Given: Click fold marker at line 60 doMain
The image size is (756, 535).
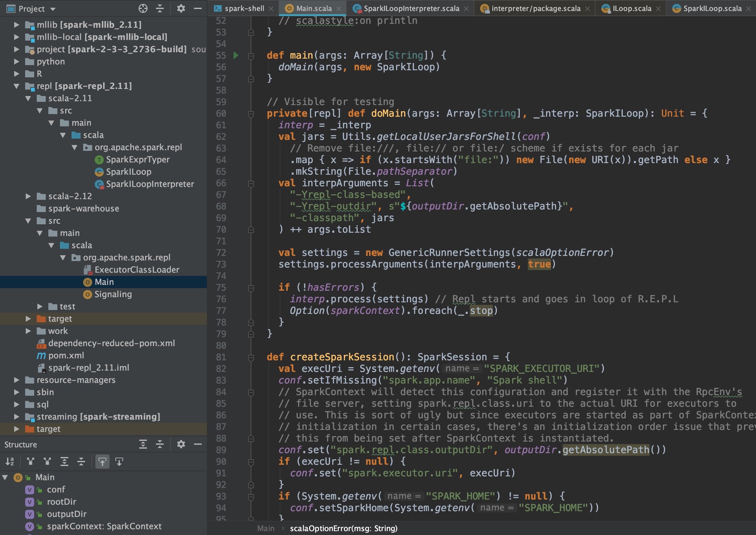Looking at the screenshot, I should point(251,114).
